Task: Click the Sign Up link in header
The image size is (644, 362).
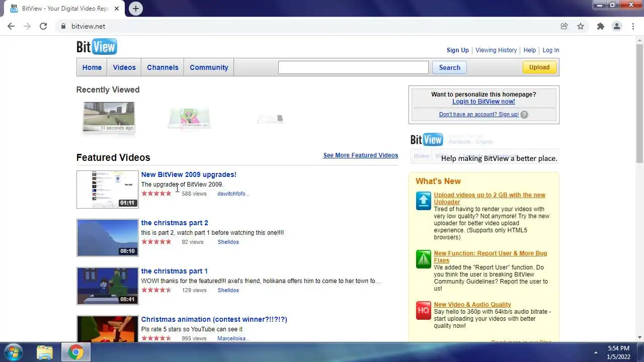Action: click(457, 50)
